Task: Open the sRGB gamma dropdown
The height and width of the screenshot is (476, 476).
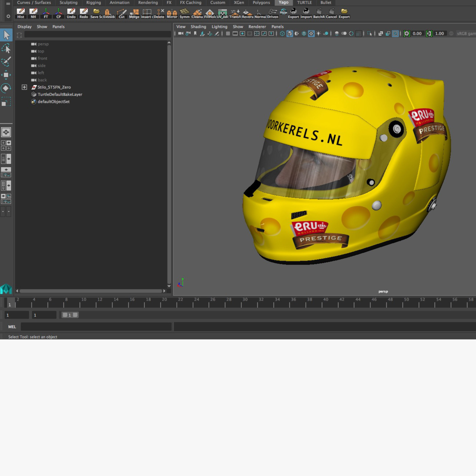Action: (x=466, y=34)
